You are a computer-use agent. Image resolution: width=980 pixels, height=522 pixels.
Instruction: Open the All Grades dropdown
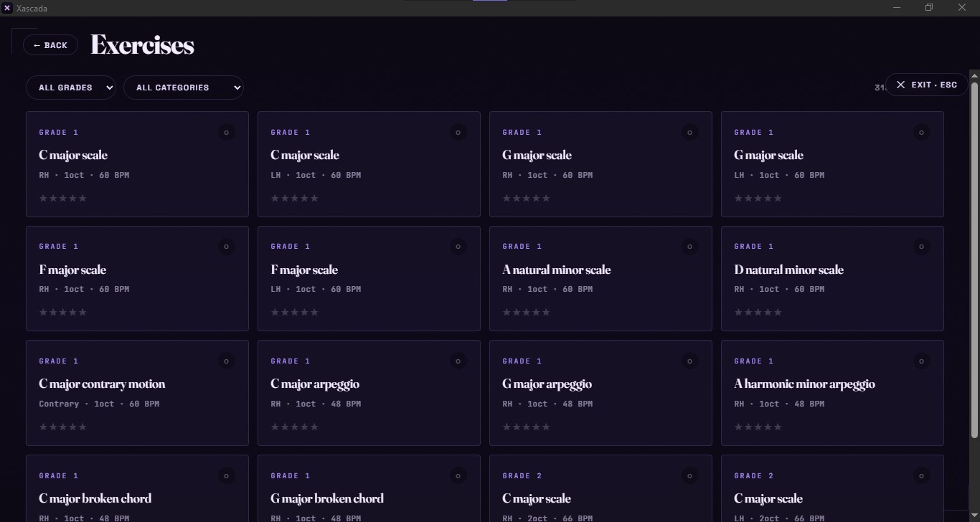(71, 87)
